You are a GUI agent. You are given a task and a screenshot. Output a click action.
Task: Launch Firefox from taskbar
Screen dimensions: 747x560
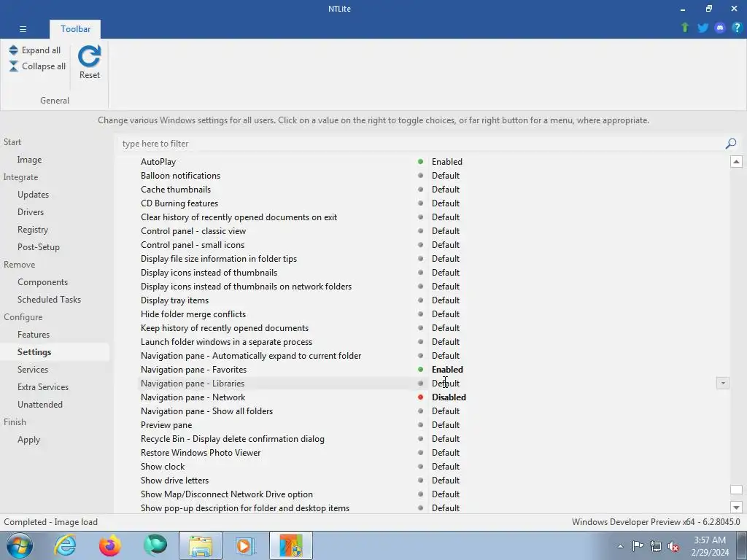click(110, 545)
